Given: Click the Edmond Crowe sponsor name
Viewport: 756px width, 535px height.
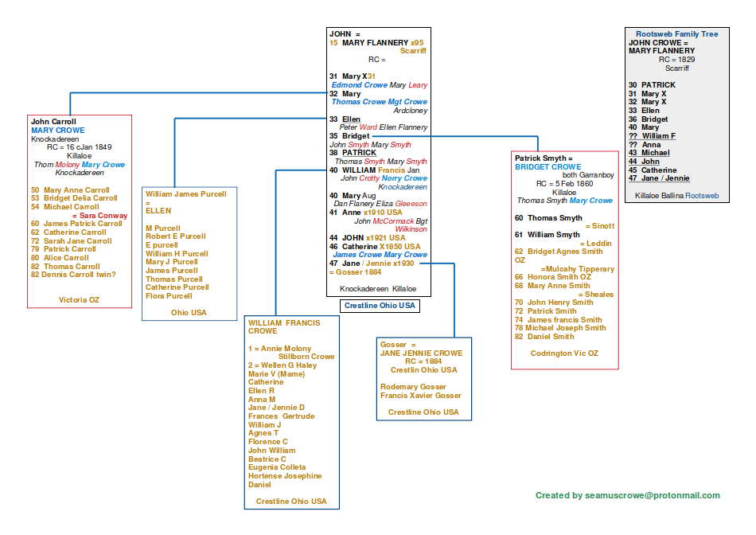Looking at the screenshot, I should (359, 85).
